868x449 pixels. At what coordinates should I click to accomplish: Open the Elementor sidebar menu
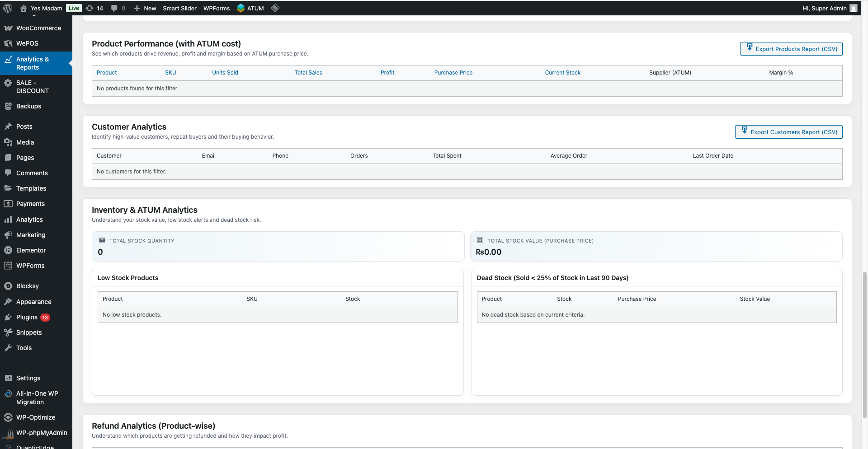point(31,250)
